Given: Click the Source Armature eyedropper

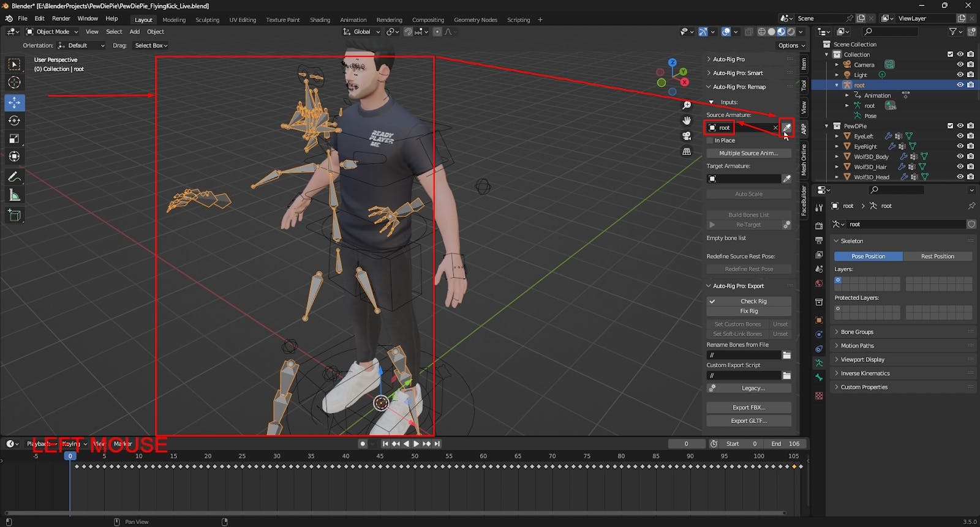Looking at the screenshot, I should [786, 127].
